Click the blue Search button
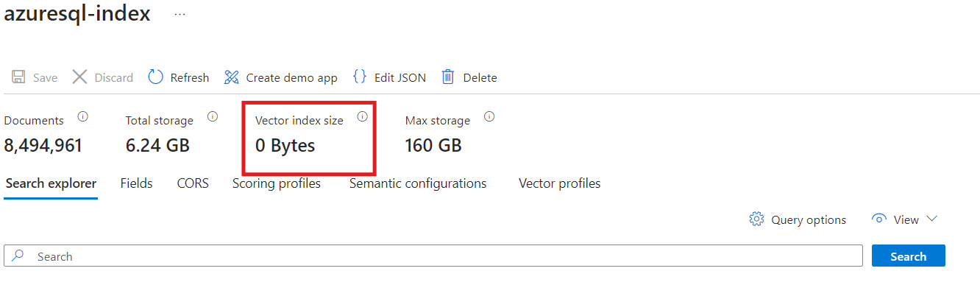 coord(909,256)
